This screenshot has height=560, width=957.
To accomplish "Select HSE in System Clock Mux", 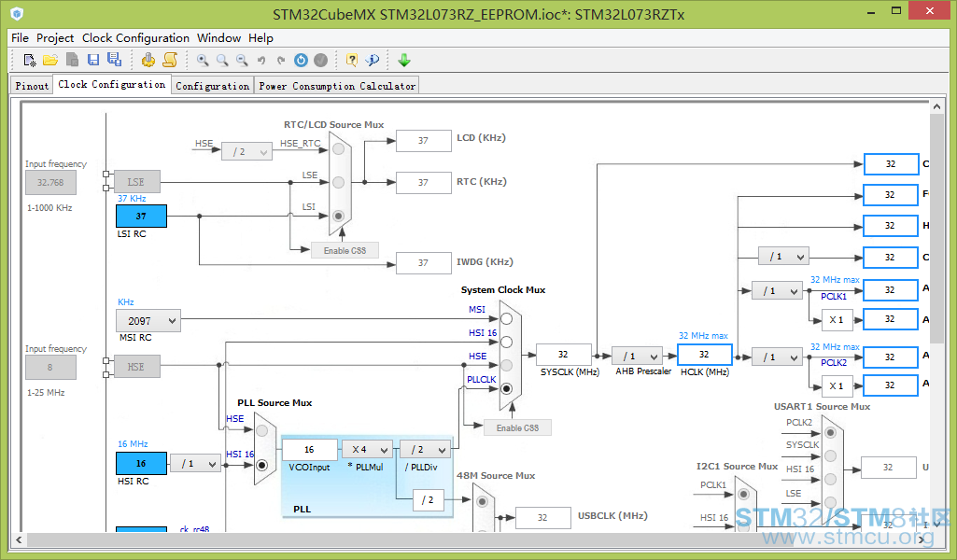I will [507, 366].
